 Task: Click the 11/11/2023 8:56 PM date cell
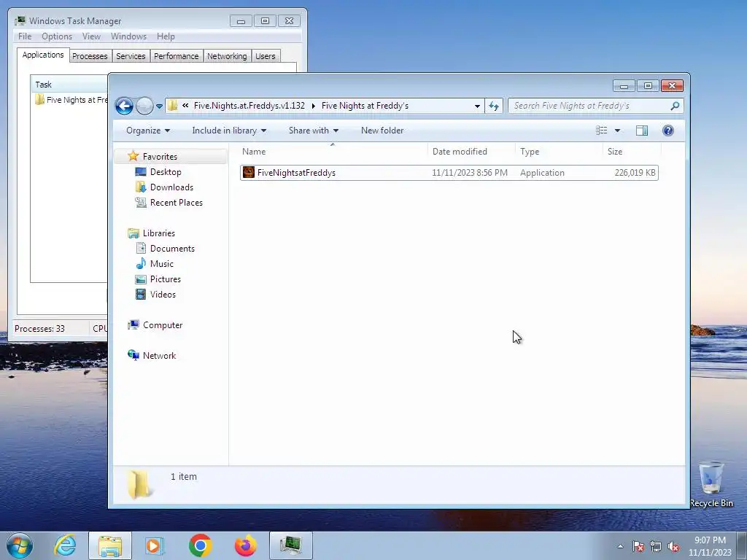[x=470, y=173]
